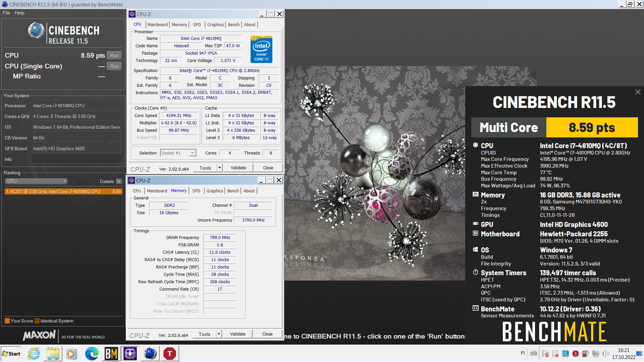The image size is (644, 362).
Task: Expand Tools dropdown arrow in bottom CPU-Z
Action: coord(219,334)
